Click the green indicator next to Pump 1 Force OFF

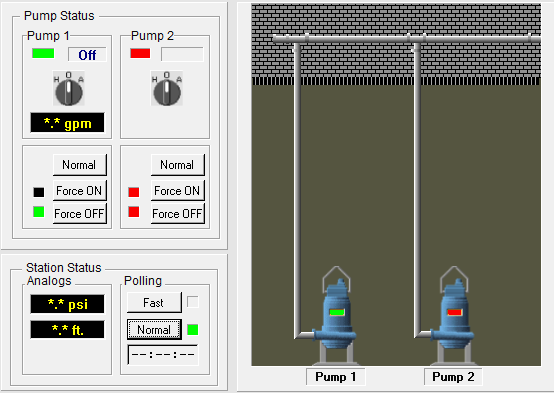39,212
